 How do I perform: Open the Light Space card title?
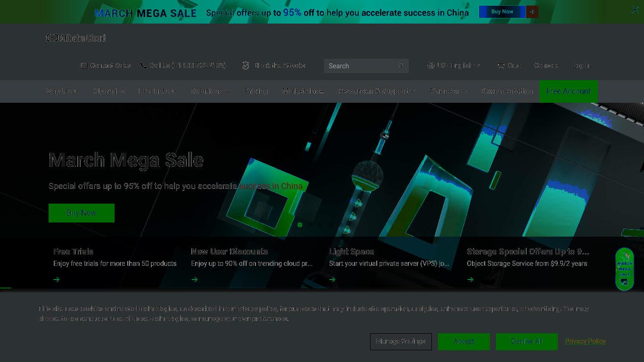click(x=351, y=252)
